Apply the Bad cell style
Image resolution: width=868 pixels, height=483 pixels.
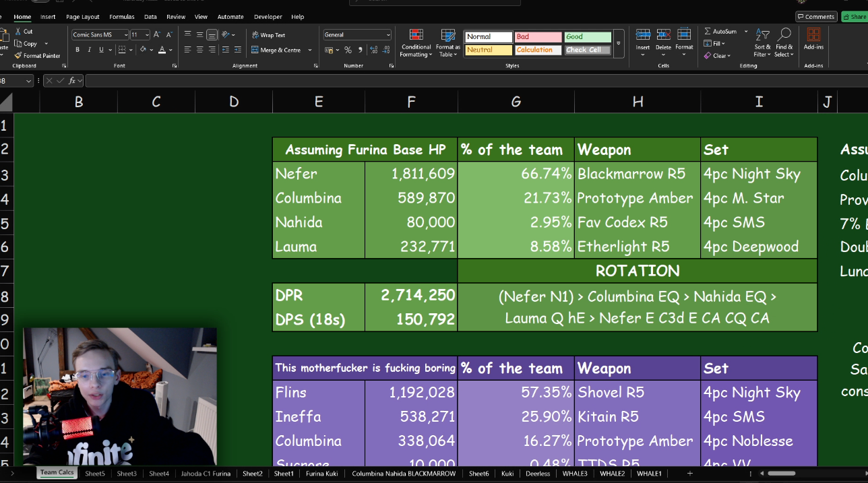(538, 37)
